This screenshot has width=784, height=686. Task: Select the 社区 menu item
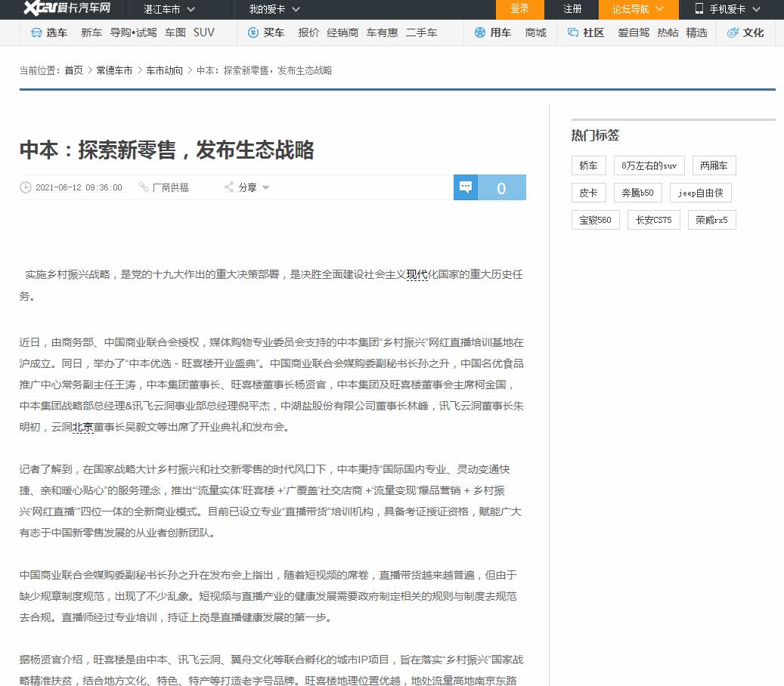click(593, 33)
